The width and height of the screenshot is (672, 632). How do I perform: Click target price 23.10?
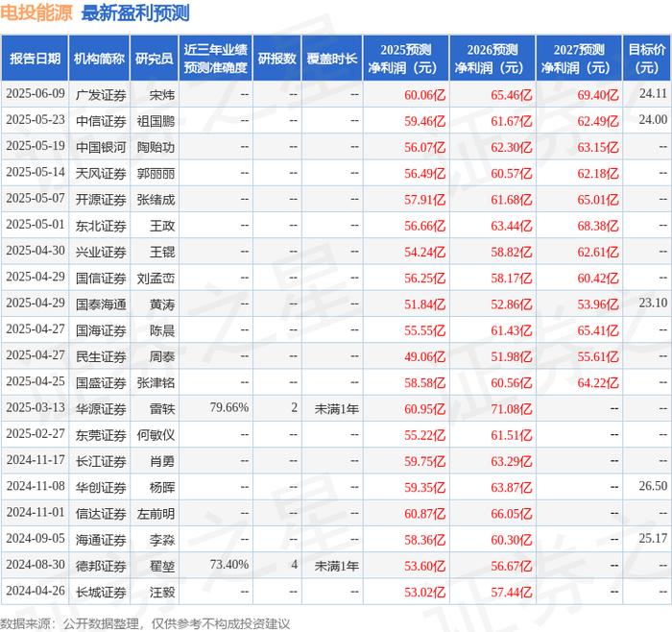point(653,303)
